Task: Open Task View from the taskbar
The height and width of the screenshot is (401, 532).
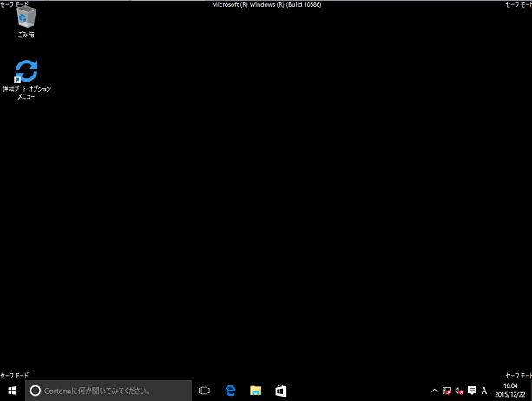Action: tap(204, 391)
